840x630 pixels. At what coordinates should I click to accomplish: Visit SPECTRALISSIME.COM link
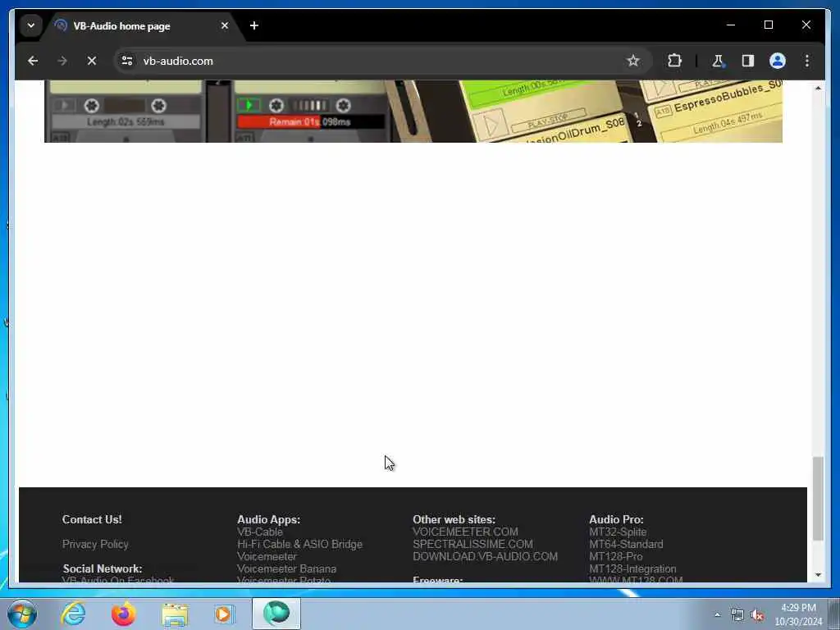click(472, 544)
